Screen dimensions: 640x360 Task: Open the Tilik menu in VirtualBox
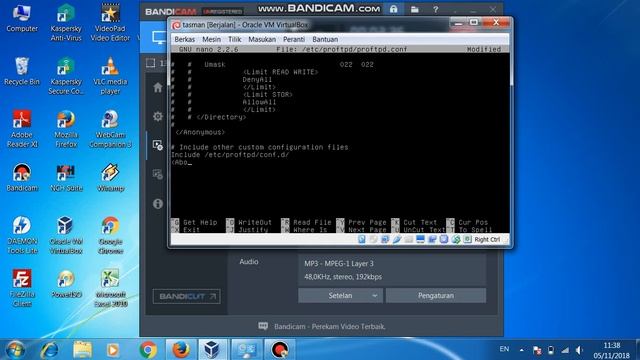click(x=234, y=39)
